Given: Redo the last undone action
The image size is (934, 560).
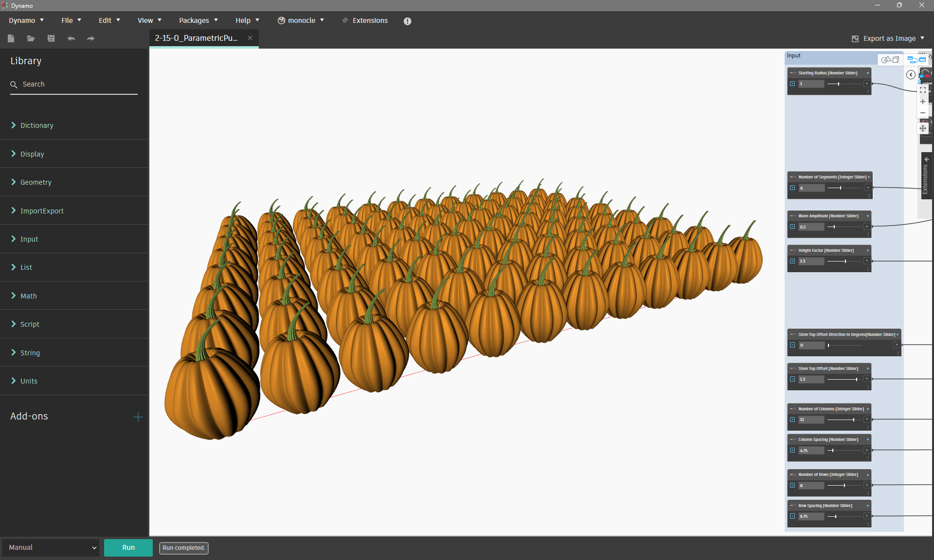Looking at the screenshot, I should 90,38.
